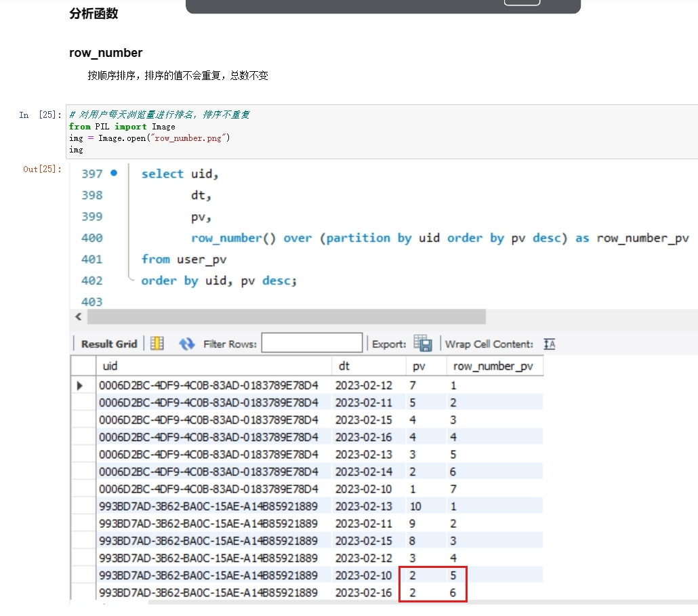Viewport: 698px width, 616px height.
Task: Click the horizontal scrollbar thumb under the SQL editor
Action: tap(286, 316)
